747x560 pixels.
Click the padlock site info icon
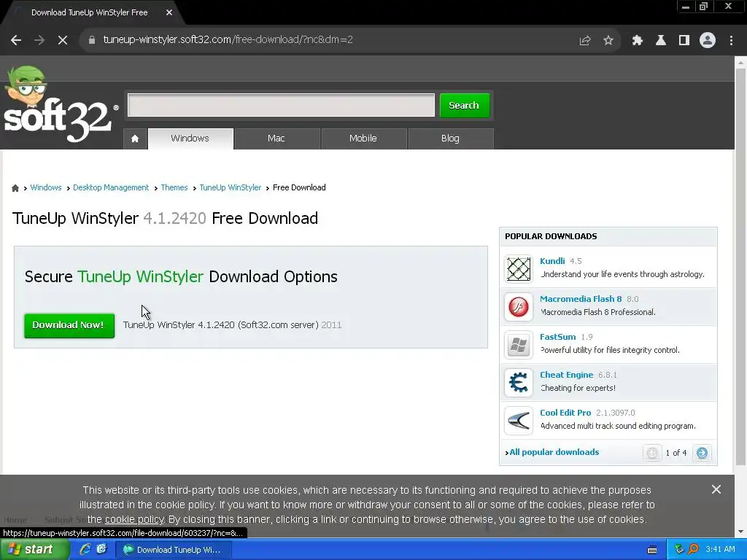[x=92, y=40]
